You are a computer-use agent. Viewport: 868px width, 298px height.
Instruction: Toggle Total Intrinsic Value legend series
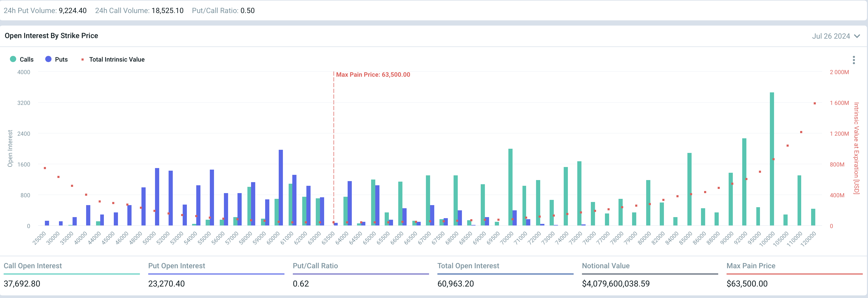[117, 59]
